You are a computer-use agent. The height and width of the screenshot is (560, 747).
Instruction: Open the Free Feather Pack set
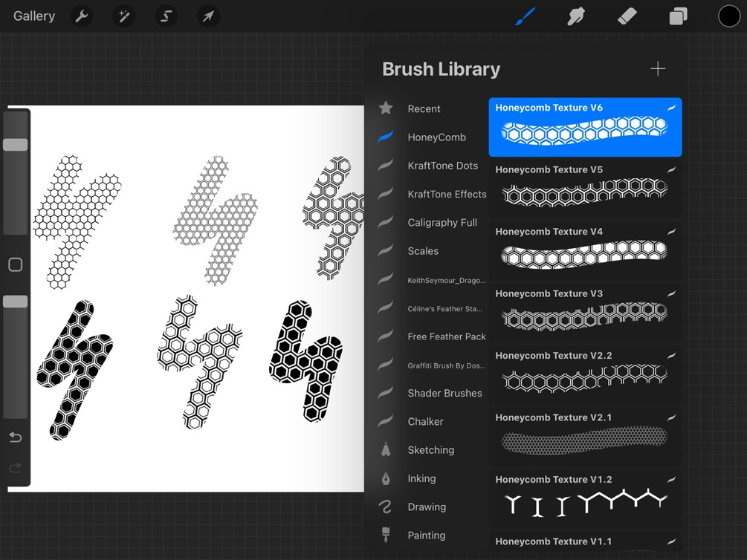pos(447,336)
